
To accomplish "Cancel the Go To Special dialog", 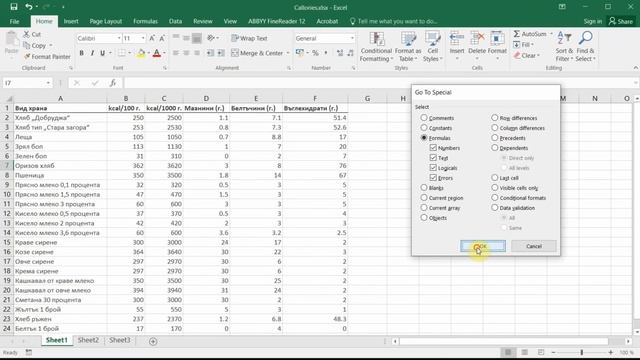I will tap(533, 246).
